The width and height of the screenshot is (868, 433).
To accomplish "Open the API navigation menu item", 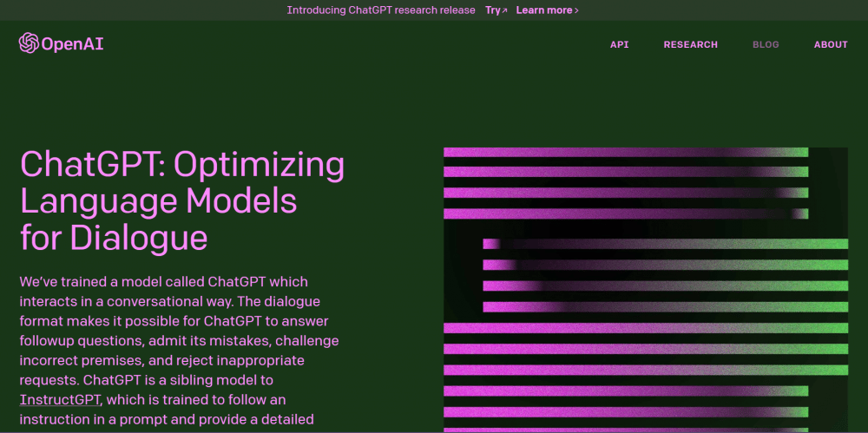I will 619,44.
